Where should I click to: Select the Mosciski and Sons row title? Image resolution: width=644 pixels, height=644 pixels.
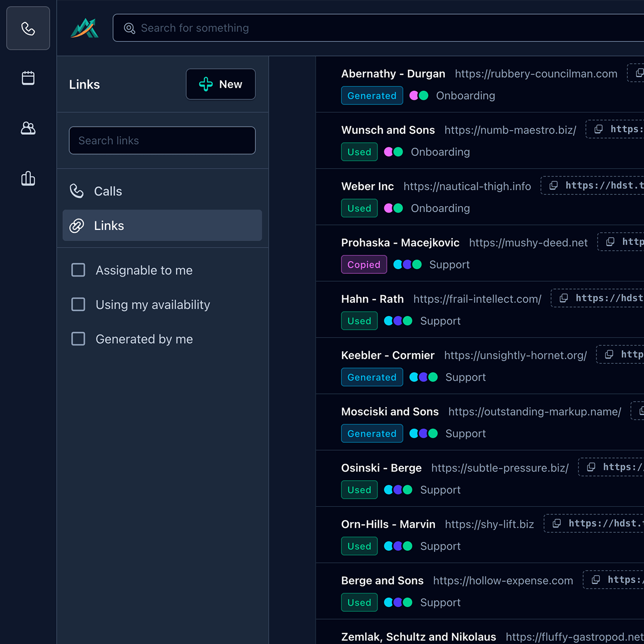pos(390,412)
